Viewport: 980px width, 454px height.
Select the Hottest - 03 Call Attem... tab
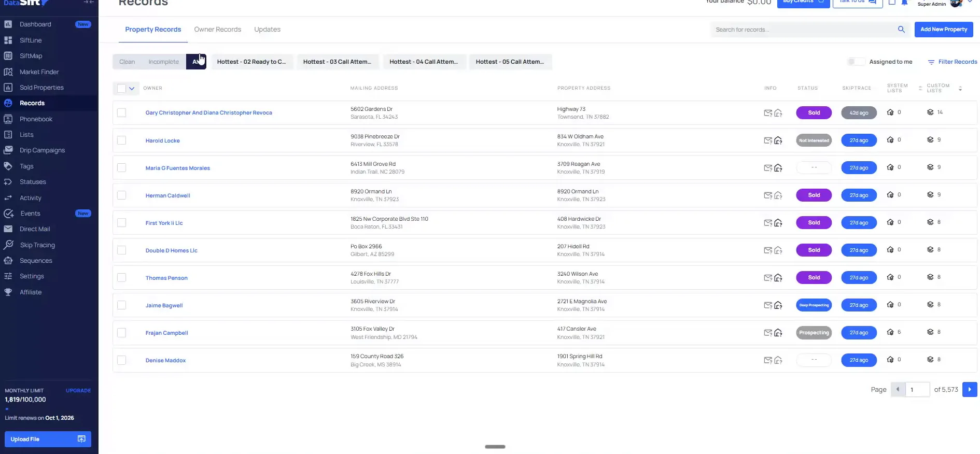click(x=338, y=62)
